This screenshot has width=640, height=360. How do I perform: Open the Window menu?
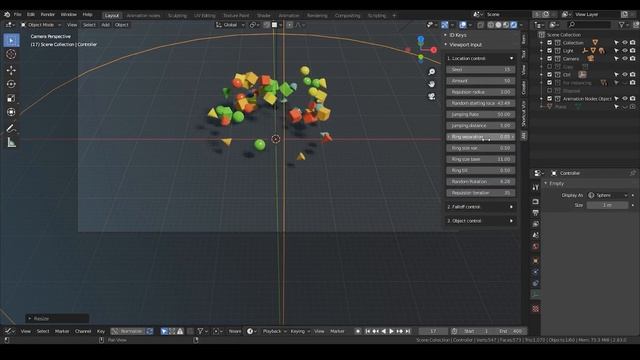[69, 14]
